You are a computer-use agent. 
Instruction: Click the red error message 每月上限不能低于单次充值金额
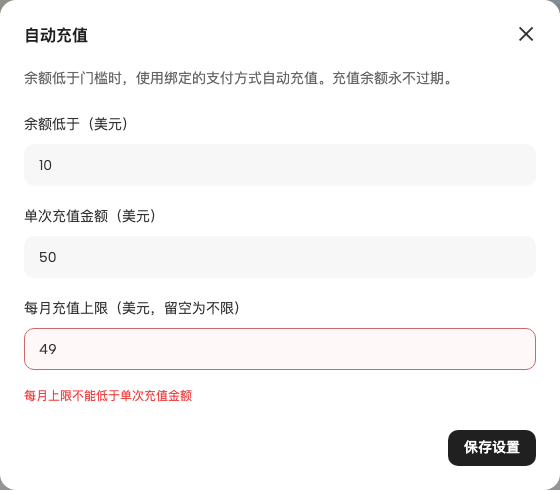pyautogui.click(x=108, y=396)
